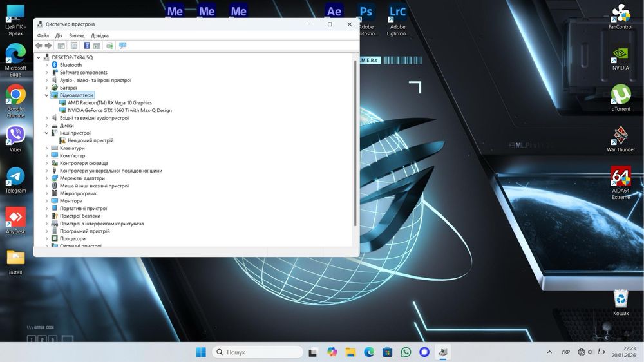Image resolution: width=644 pixels, height=362 pixels.
Task: Click the Device Manager vertical scrollbar
Action: 355,142
